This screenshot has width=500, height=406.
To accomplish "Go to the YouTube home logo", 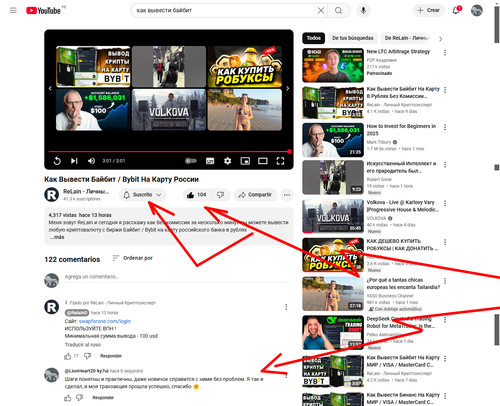I will coord(44,10).
